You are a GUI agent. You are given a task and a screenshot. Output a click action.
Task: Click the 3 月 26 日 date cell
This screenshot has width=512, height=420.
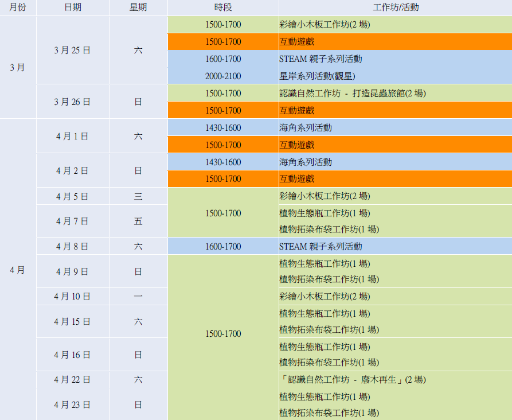(x=72, y=102)
